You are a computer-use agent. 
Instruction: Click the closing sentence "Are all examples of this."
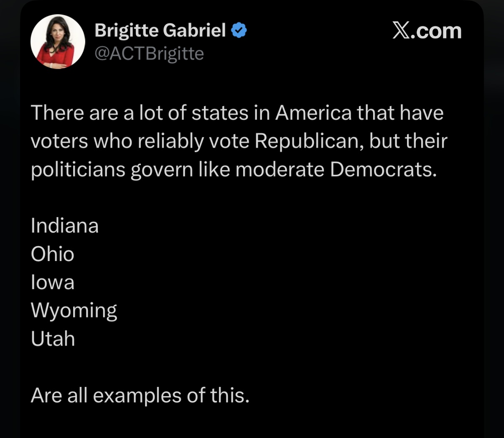140,395
